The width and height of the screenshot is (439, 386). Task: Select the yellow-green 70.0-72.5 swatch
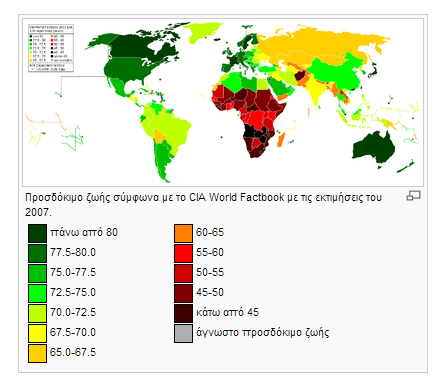point(37,313)
